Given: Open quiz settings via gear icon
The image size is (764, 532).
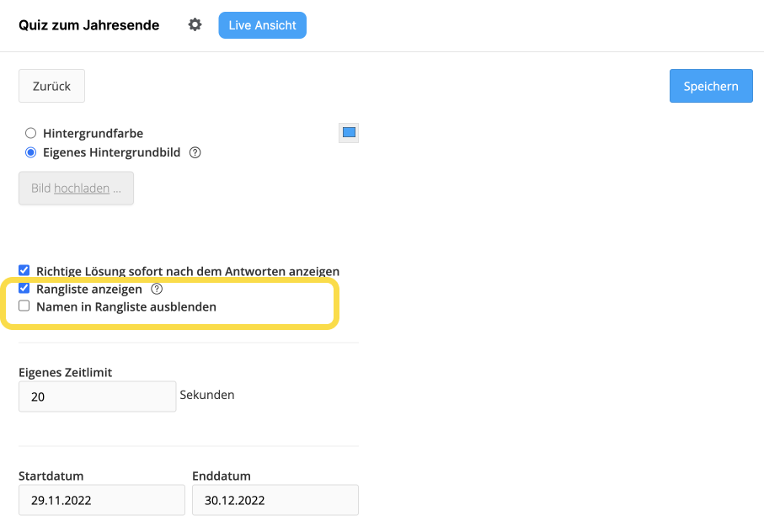Looking at the screenshot, I should [x=195, y=24].
